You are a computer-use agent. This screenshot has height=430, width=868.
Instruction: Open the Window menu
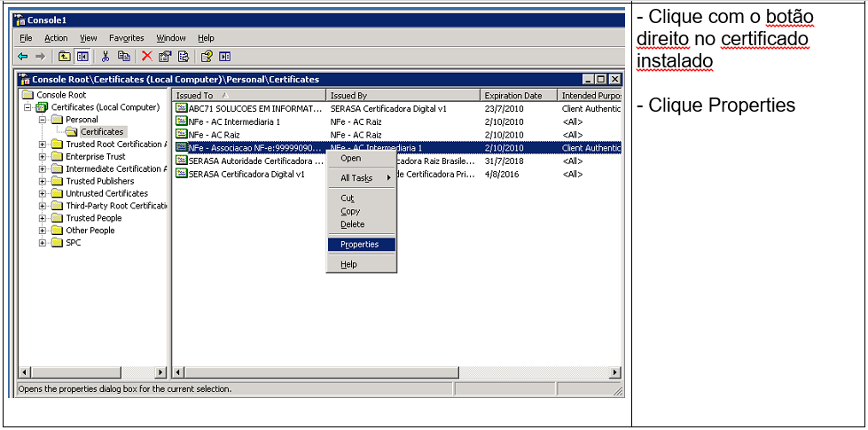coord(170,38)
